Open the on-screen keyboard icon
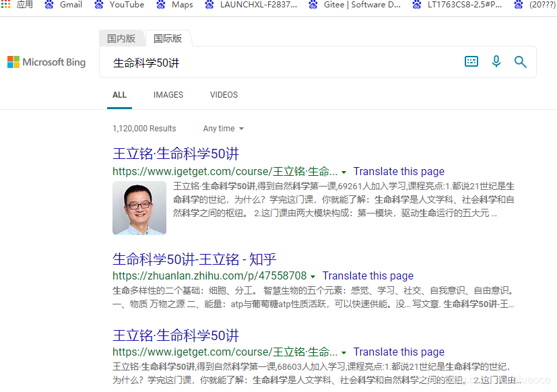557x392 pixels. (471, 61)
